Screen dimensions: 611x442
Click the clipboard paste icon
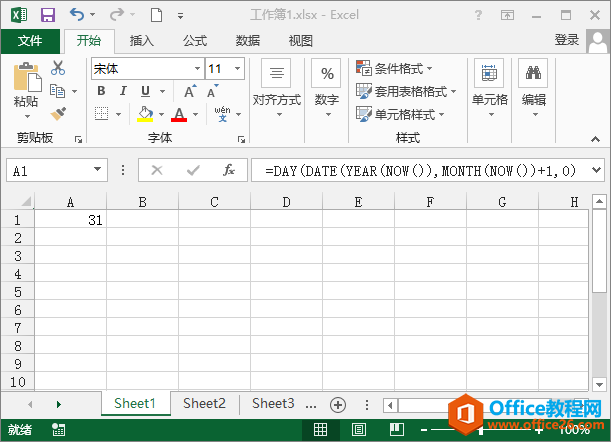coord(27,76)
